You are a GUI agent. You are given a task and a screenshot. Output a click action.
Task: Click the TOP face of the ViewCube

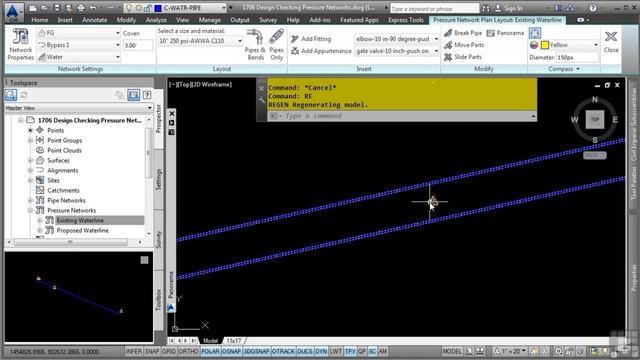[x=595, y=120]
